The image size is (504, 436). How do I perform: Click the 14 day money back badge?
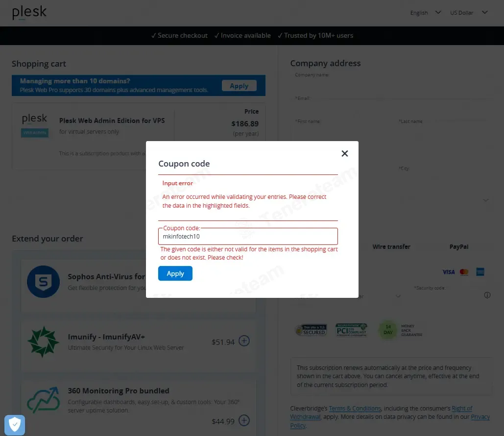(401, 330)
